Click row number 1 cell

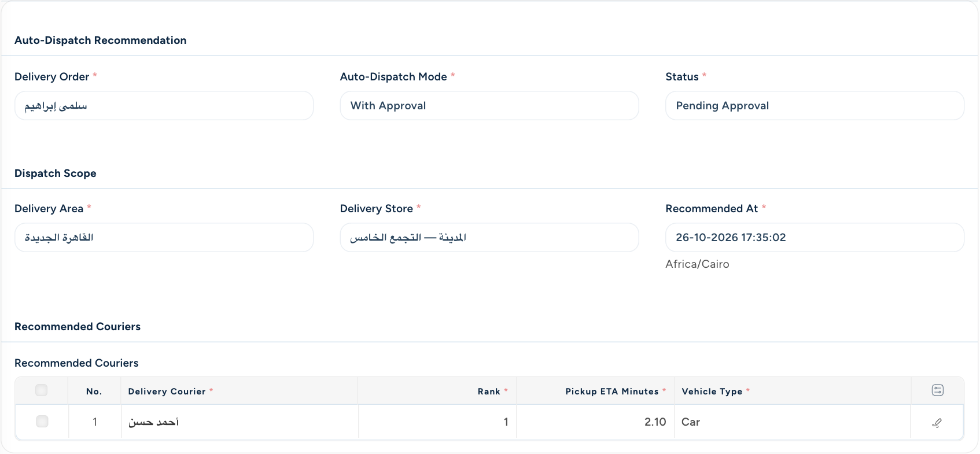[x=95, y=422]
